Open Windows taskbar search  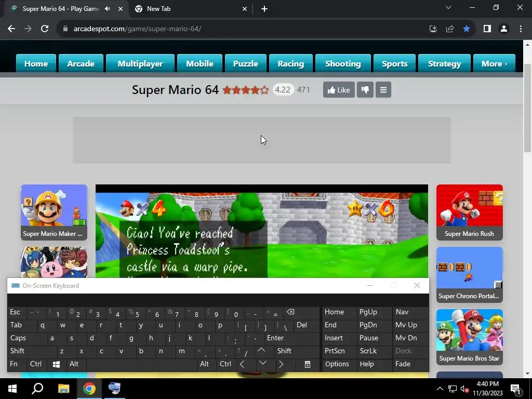(x=37, y=389)
